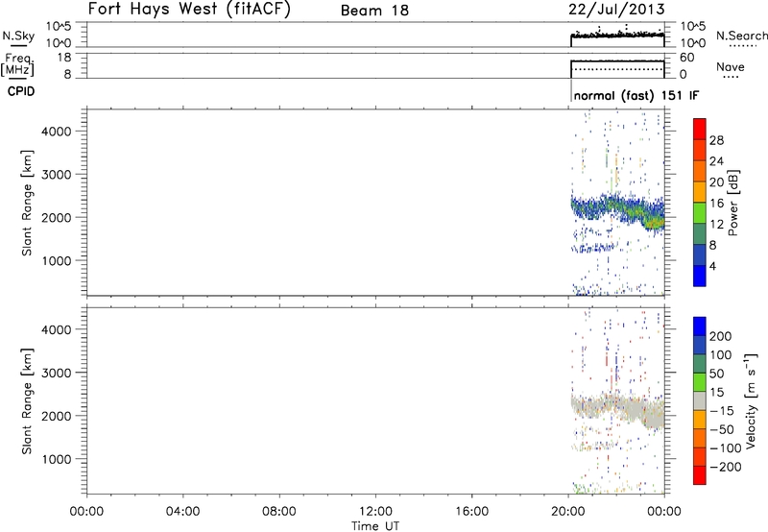Click the 'Velocity [m s-1]' color bar label
768x532 pixels.
[750, 400]
